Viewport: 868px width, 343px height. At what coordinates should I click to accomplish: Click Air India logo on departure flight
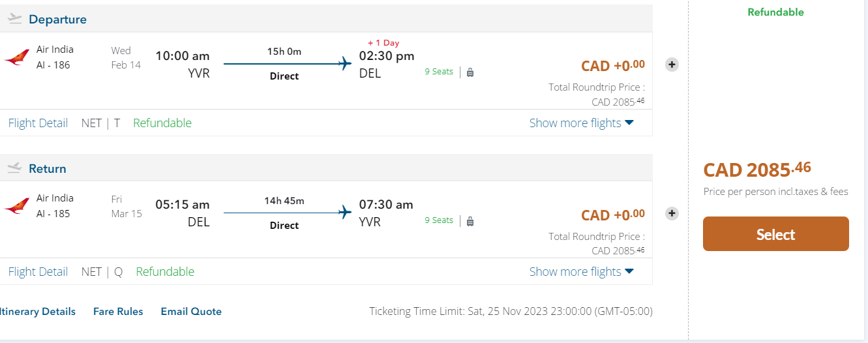click(x=17, y=57)
